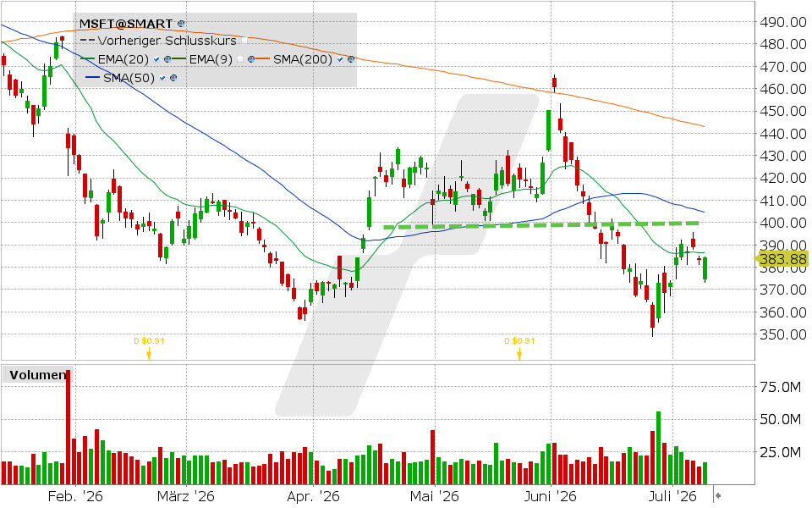Click the EMA(9) legend label
The image size is (812, 508).
click(x=211, y=59)
